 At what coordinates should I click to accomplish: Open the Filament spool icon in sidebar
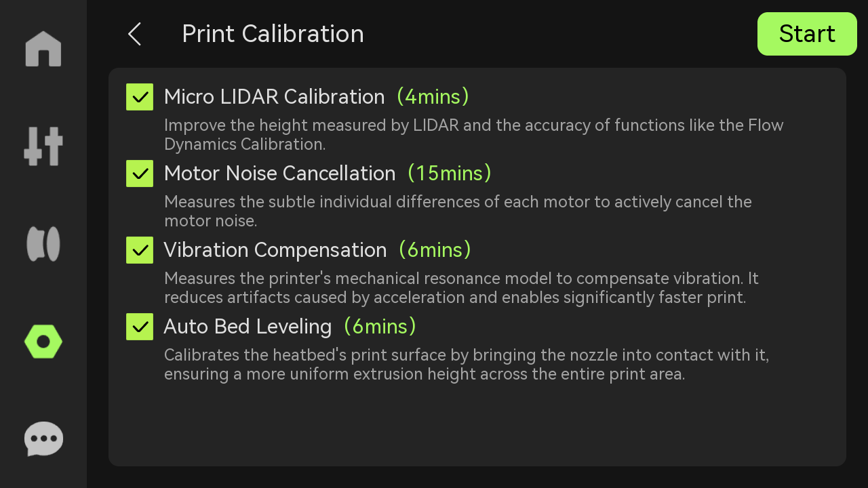coord(43,244)
